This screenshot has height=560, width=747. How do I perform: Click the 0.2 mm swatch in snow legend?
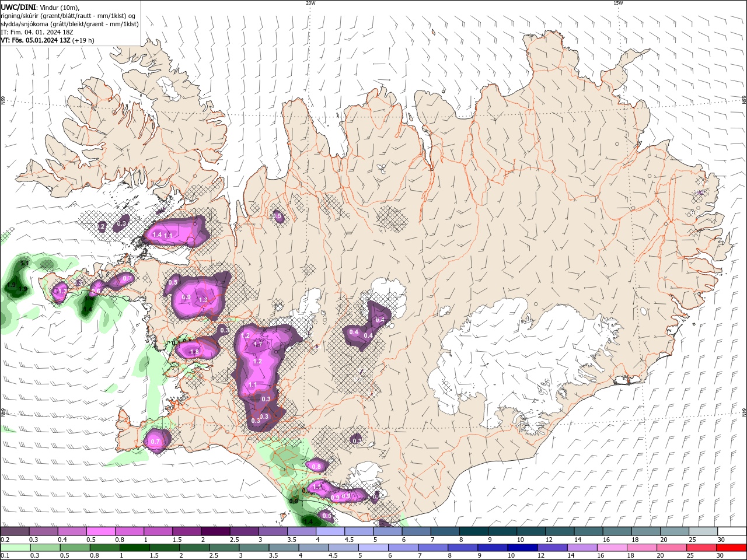[15, 531]
